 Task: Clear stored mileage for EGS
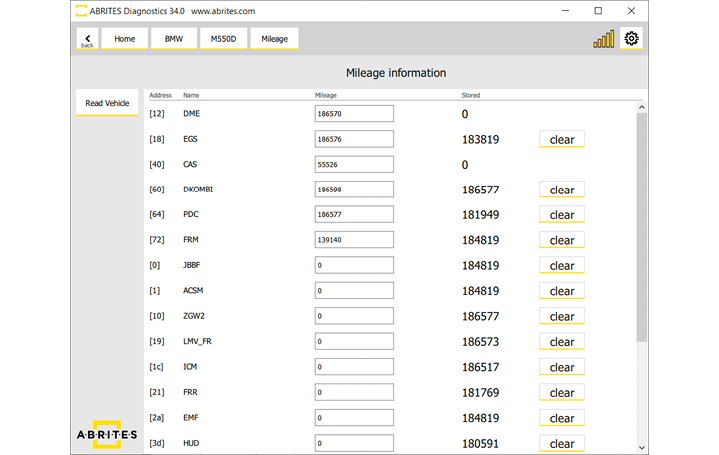click(x=561, y=139)
